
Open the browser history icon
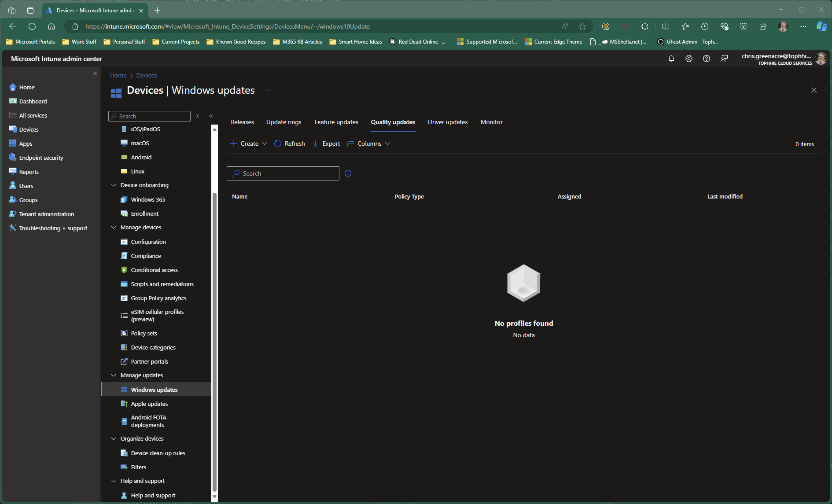704,26
